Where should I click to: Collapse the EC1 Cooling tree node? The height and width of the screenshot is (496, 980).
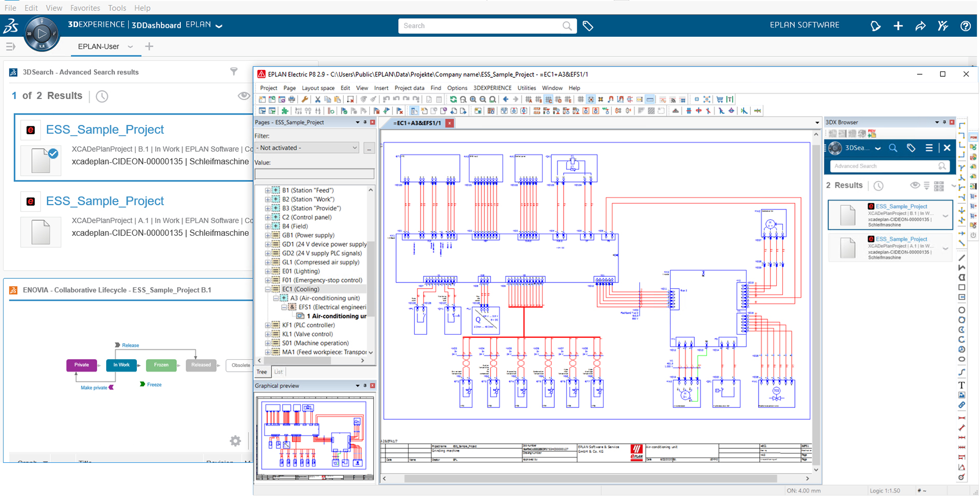pyautogui.click(x=267, y=289)
